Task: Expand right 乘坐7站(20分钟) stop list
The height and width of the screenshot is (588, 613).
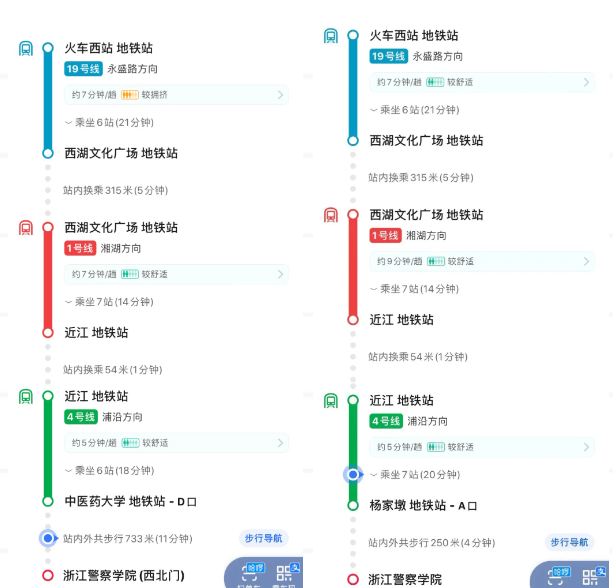Action: tap(415, 475)
